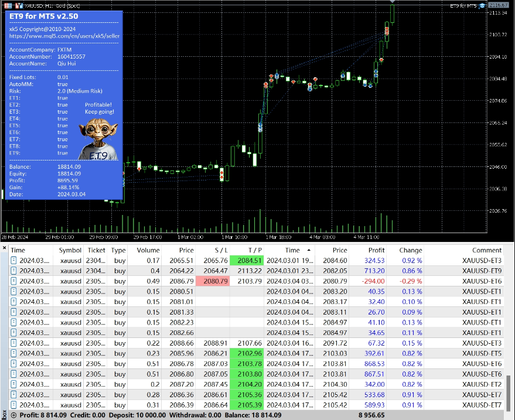Close the history panel with the x button
The height and width of the screenshot is (420, 515).
pos(4,248)
